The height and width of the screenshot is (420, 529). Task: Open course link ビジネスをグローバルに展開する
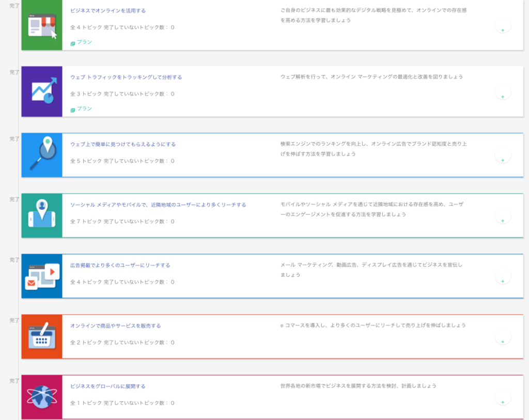pyautogui.click(x=108, y=386)
